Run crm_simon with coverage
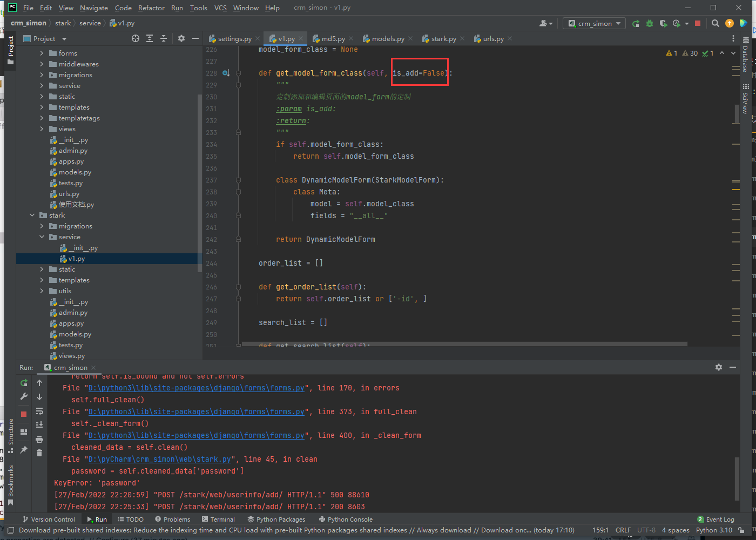Screen dimensions: 756x540 [663, 23]
